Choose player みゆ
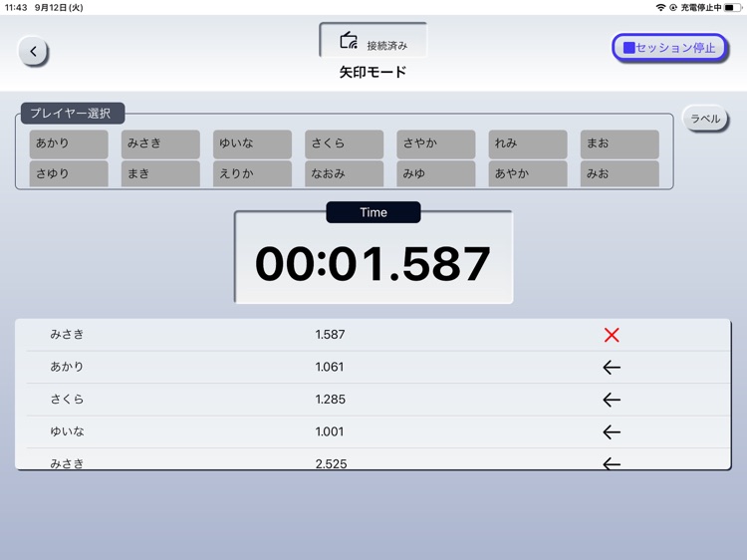Image resolution: width=747 pixels, height=560 pixels. click(436, 173)
